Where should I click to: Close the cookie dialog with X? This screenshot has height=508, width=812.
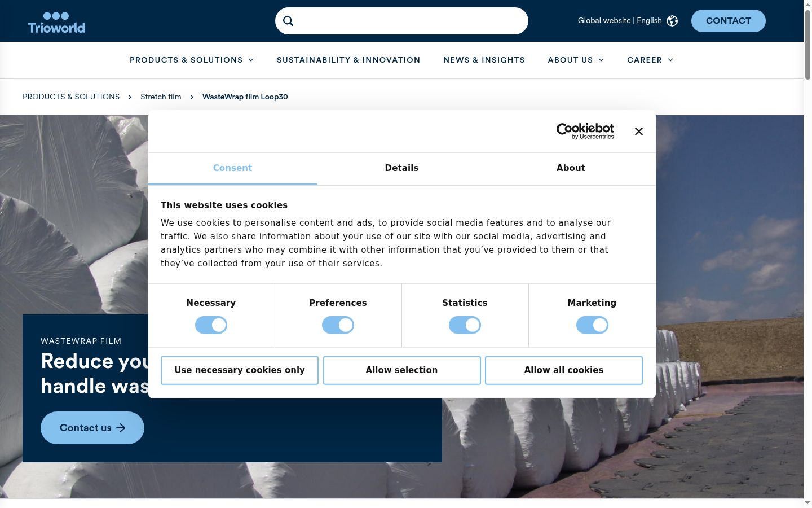638,131
